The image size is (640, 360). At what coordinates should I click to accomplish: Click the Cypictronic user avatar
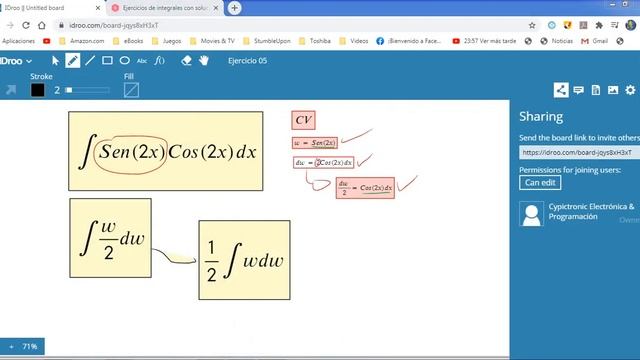pyautogui.click(x=531, y=213)
